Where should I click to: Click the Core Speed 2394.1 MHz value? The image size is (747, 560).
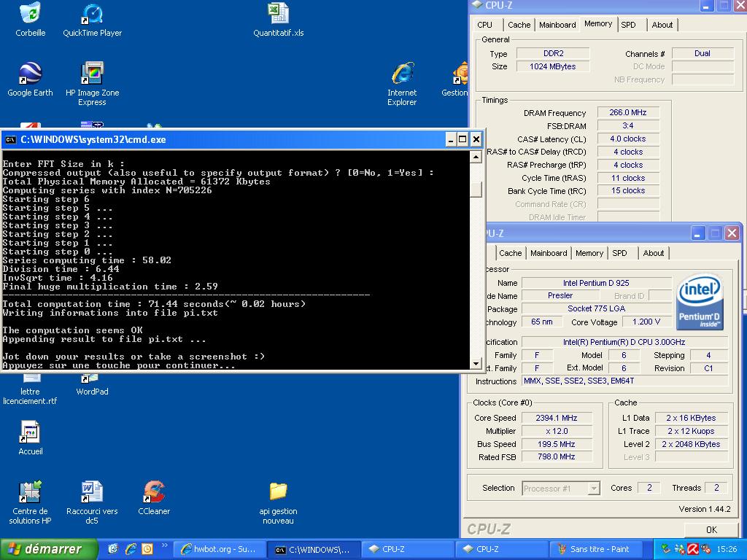[x=557, y=418]
